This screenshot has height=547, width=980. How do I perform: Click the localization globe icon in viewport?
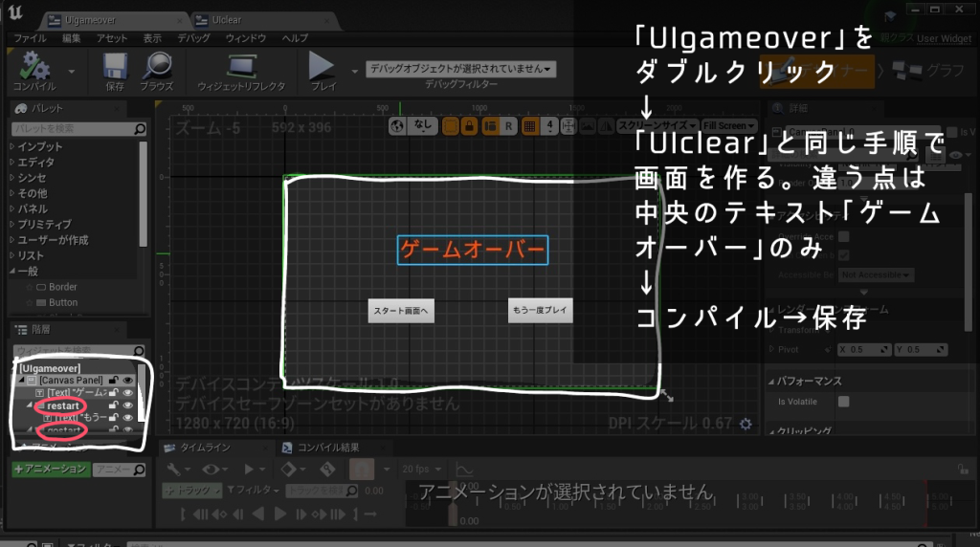(400, 125)
